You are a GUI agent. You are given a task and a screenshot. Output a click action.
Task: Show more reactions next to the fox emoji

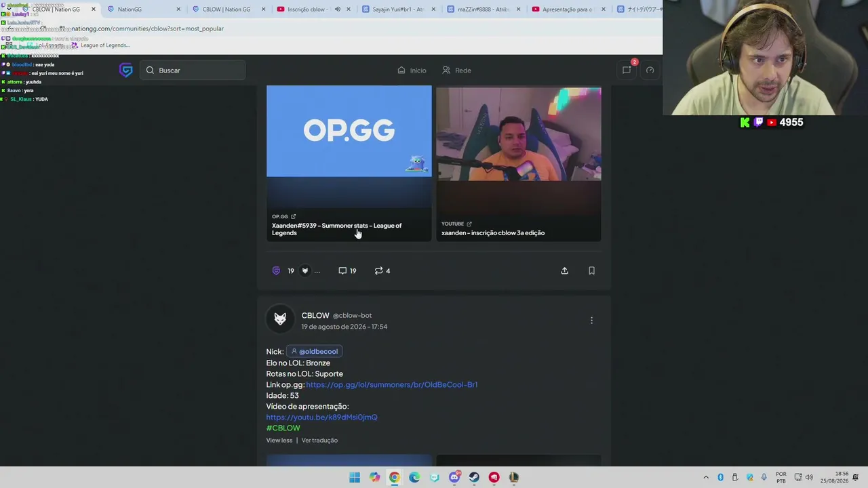click(x=317, y=271)
